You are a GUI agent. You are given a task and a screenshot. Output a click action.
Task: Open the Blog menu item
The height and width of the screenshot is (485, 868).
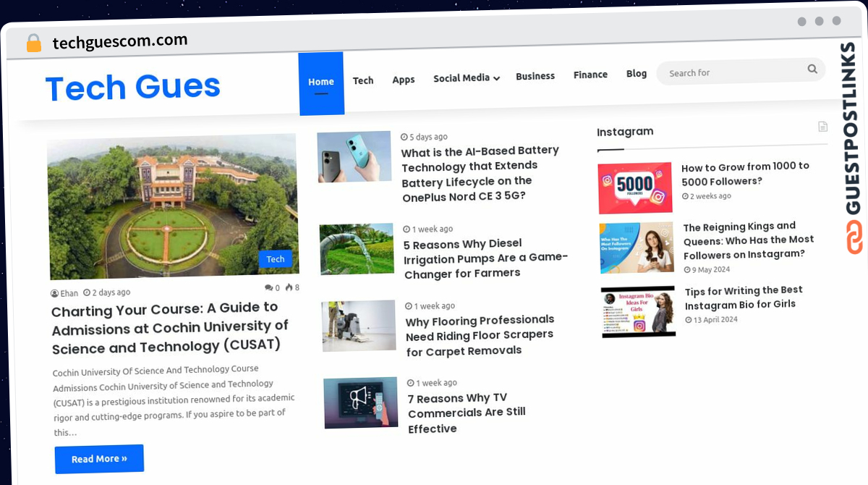pos(637,73)
